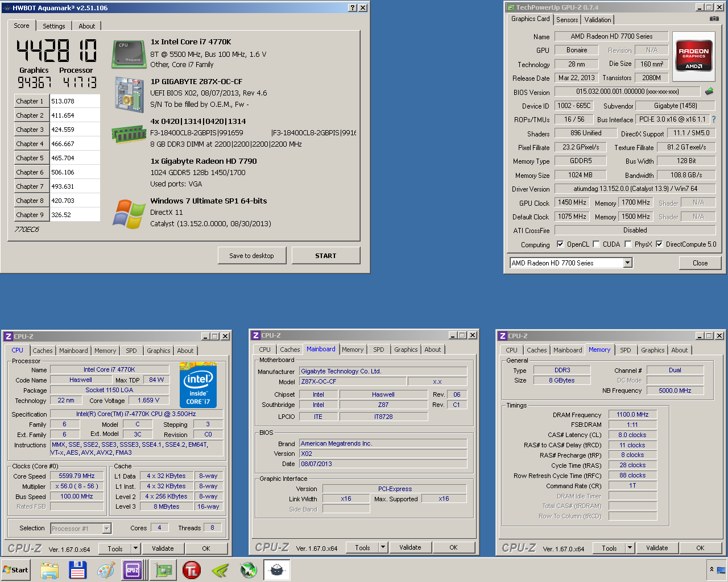Expand Tools arrow in CPU-Z Memory window
This screenshot has height=582, width=728.
click(x=630, y=548)
